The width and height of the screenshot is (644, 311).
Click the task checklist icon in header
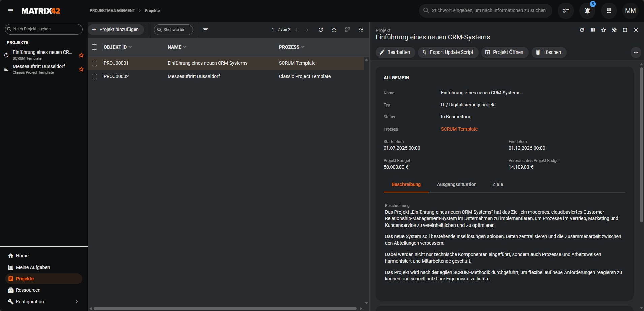[x=566, y=11]
